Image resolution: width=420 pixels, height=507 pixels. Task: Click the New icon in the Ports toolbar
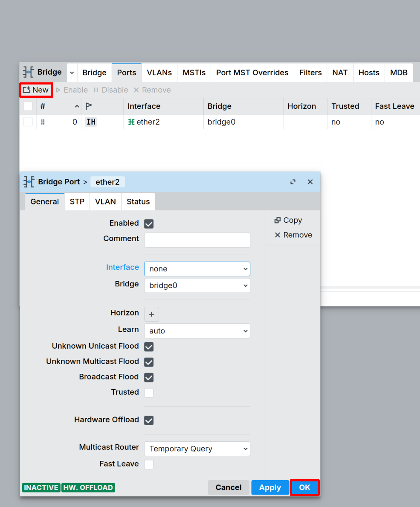[x=26, y=90]
